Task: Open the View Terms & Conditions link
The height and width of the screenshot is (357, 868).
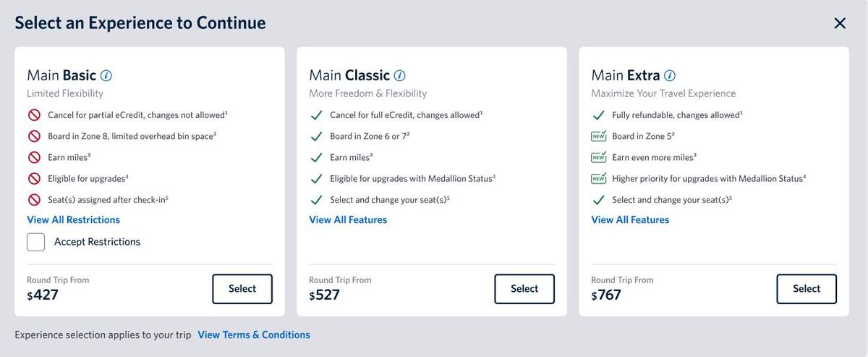Action: (254, 335)
